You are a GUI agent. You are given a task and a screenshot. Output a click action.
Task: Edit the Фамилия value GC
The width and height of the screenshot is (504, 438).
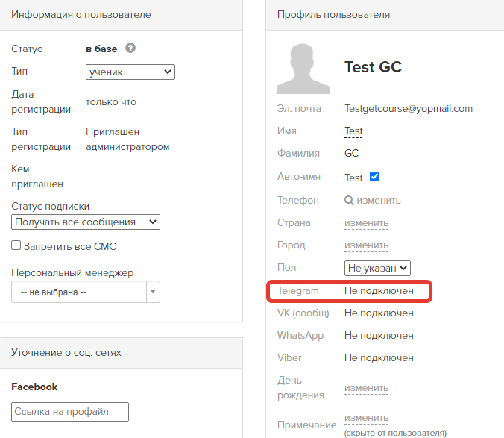[x=351, y=154]
